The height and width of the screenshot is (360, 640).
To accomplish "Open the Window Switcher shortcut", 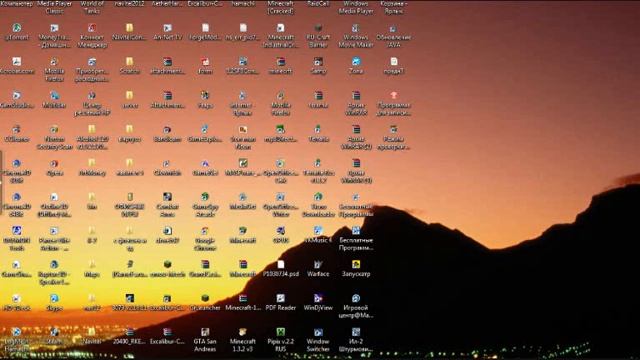I will pos(318,332).
